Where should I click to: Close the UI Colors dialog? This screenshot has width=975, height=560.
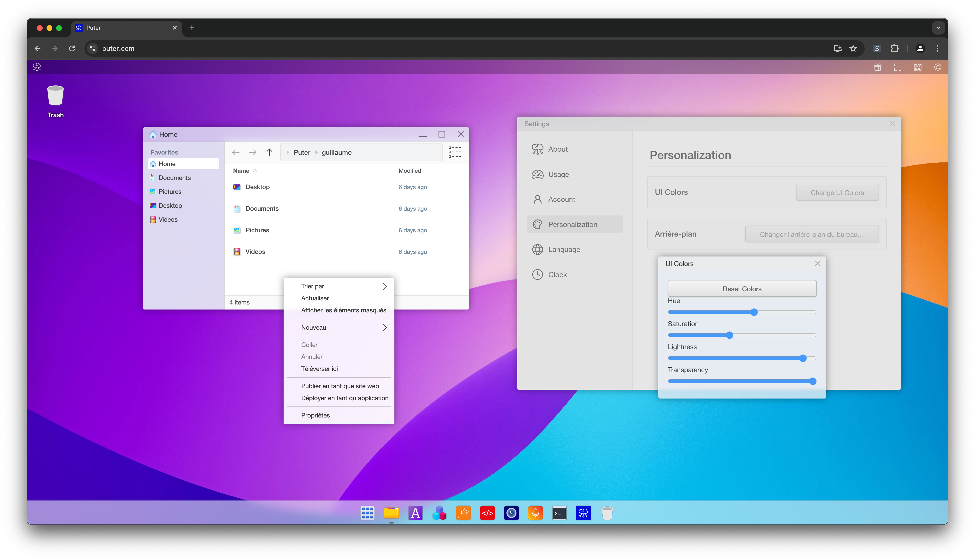click(x=817, y=263)
